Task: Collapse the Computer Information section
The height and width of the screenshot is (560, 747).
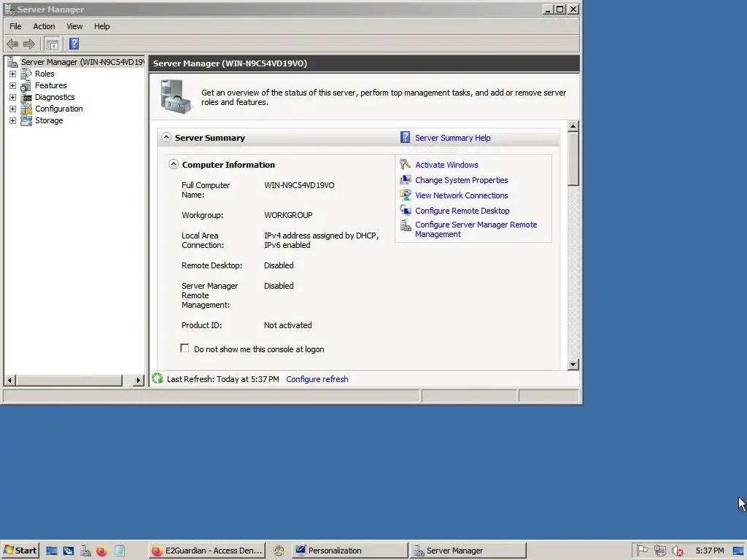Action: (x=174, y=164)
